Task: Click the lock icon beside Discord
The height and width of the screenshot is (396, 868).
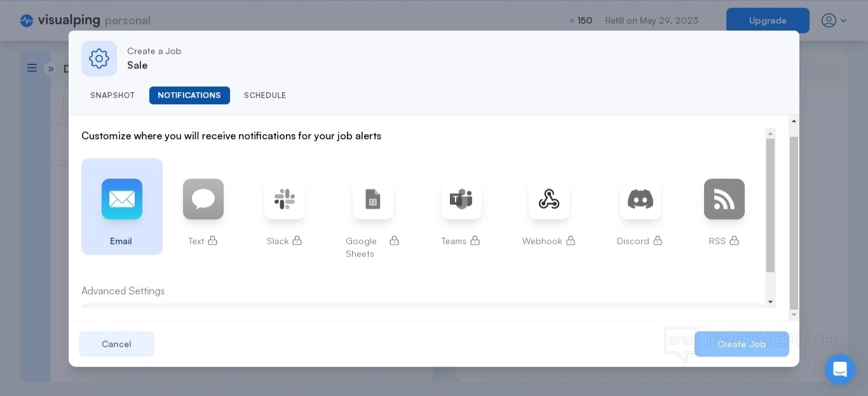Action: point(658,240)
